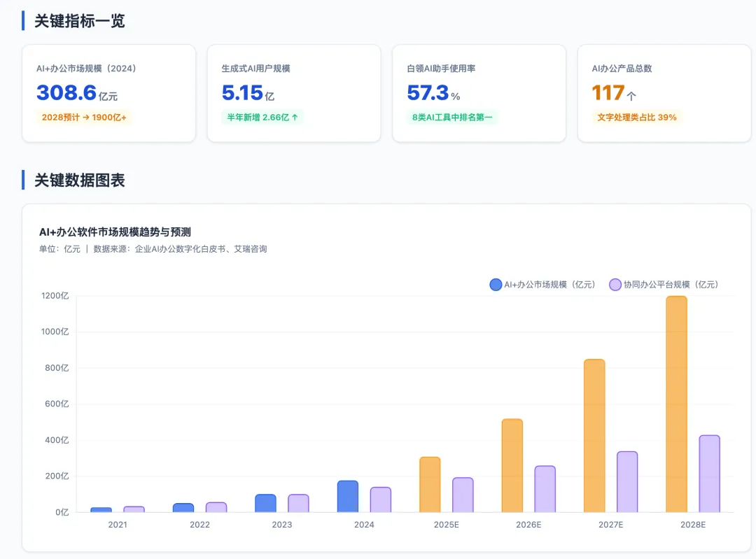The height and width of the screenshot is (559, 756).
Task: Click the 关键数据图表 section heading
Action: tap(80, 181)
